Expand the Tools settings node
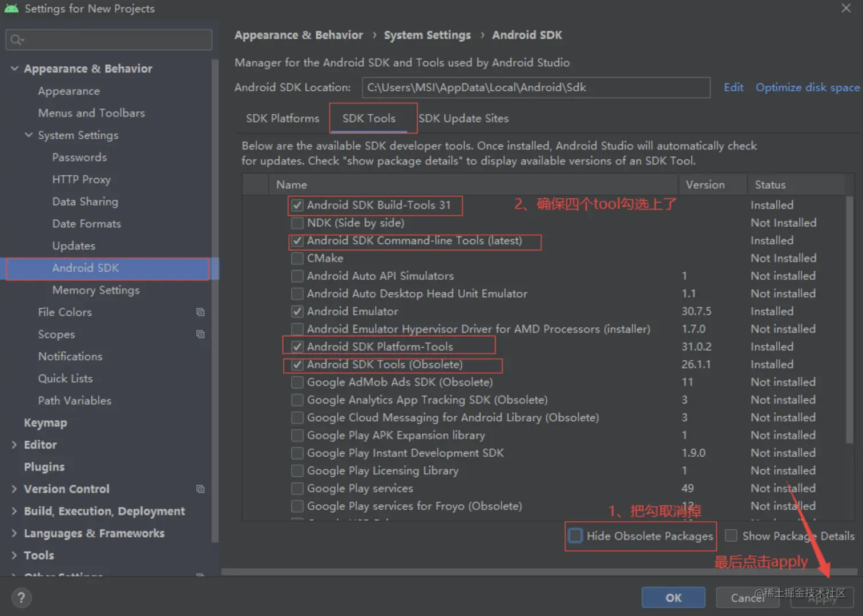The image size is (863, 616). tap(14, 555)
